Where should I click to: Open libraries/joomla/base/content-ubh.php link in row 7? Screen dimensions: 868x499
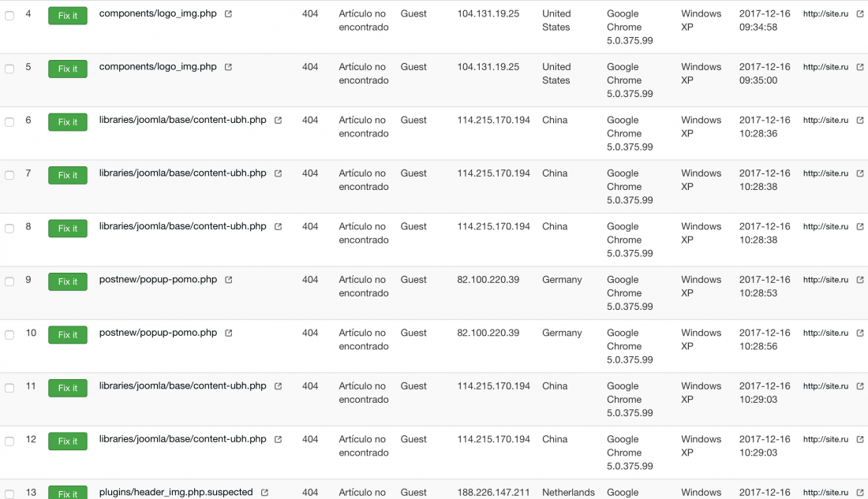tap(183, 173)
